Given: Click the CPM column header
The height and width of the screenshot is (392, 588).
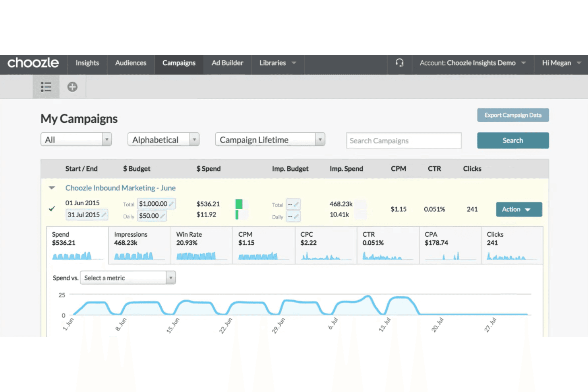Looking at the screenshot, I should tap(398, 169).
